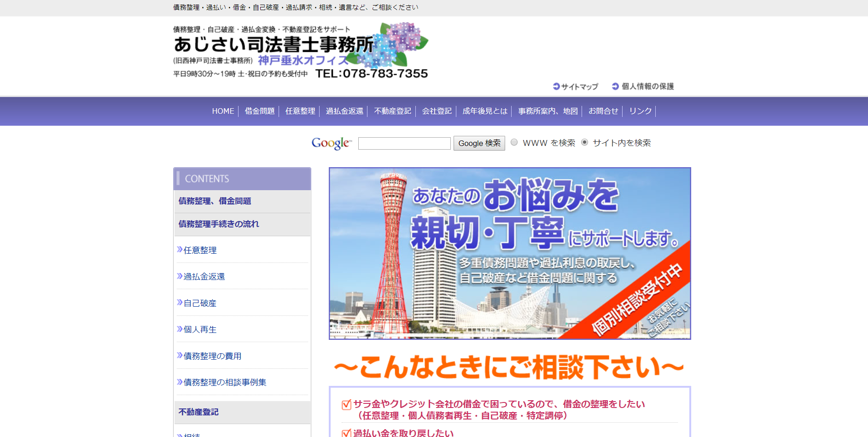868x437 pixels.
Task: Click the Google logo by search box
Action: pyautogui.click(x=332, y=143)
